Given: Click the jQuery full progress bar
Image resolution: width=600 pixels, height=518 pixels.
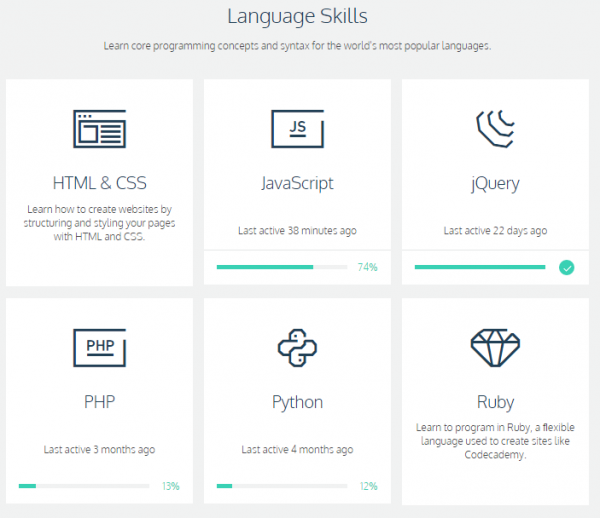Looking at the screenshot, I should tap(480, 267).
